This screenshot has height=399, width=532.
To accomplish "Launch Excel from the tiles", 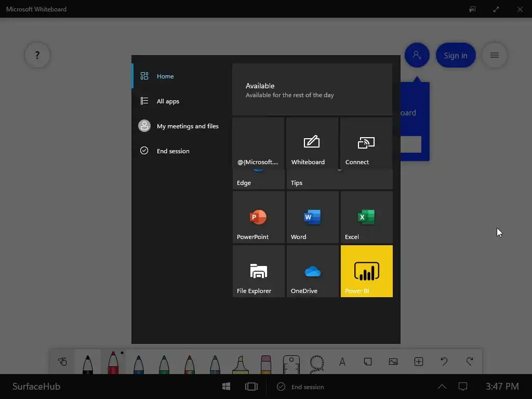I will 366,217.
